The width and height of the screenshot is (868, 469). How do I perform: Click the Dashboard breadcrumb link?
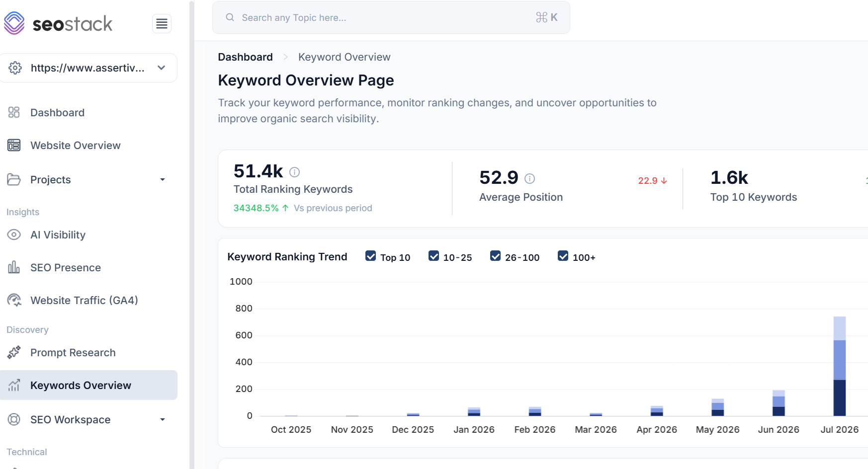[245, 57]
